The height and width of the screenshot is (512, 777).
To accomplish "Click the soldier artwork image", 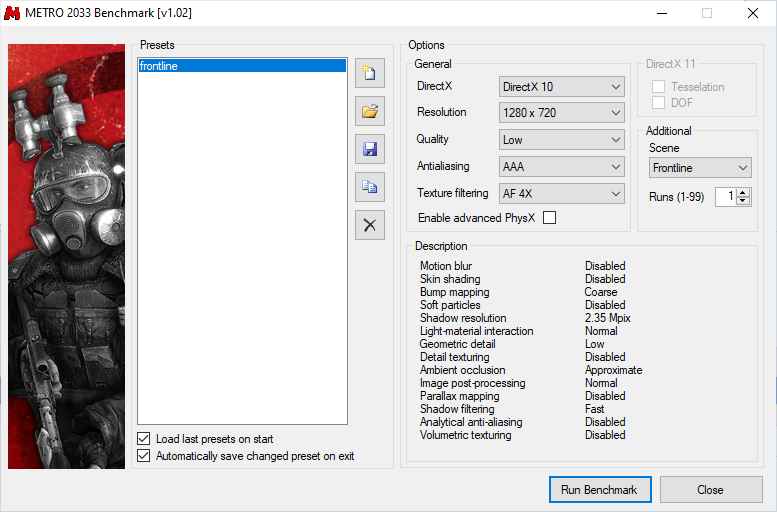I will click(x=66, y=256).
